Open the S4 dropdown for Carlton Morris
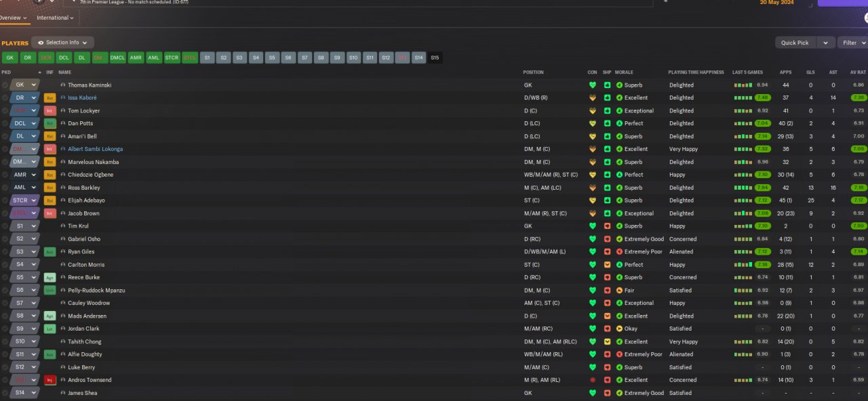 pos(25,265)
